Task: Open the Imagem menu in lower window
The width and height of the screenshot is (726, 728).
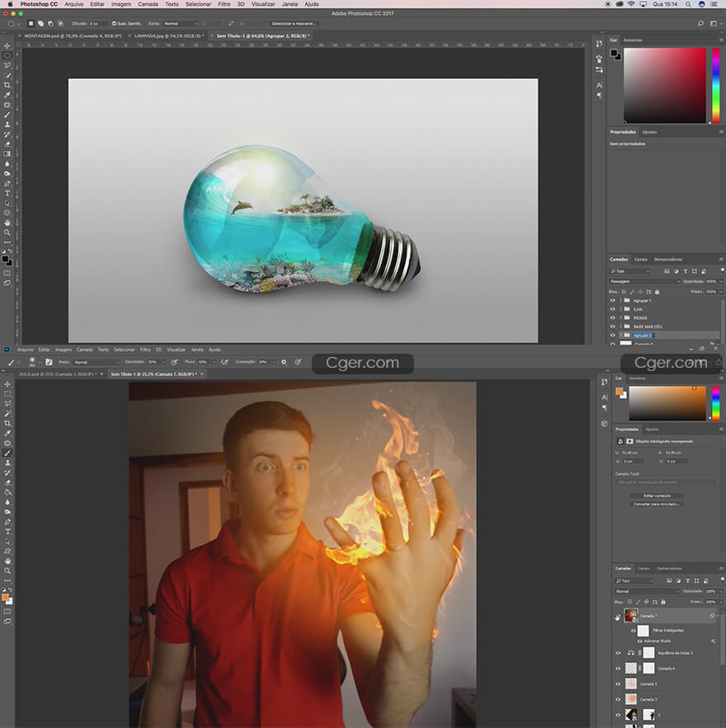Action: click(64, 350)
